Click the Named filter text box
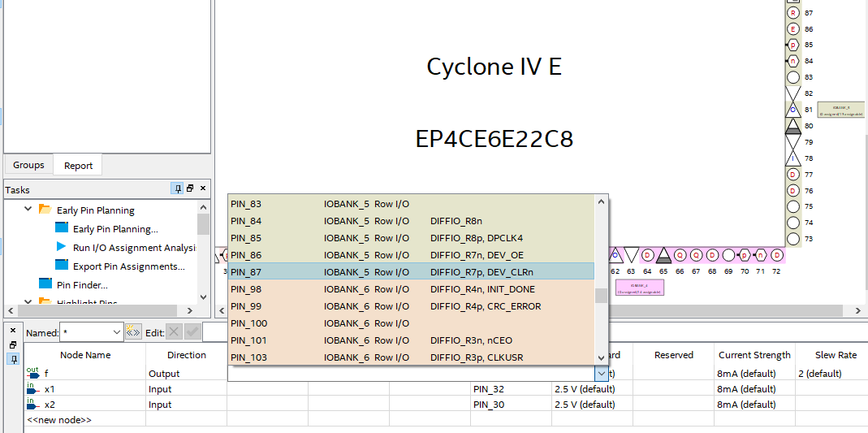868x433 pixels. pyautogui.click(x=85, y=332)
